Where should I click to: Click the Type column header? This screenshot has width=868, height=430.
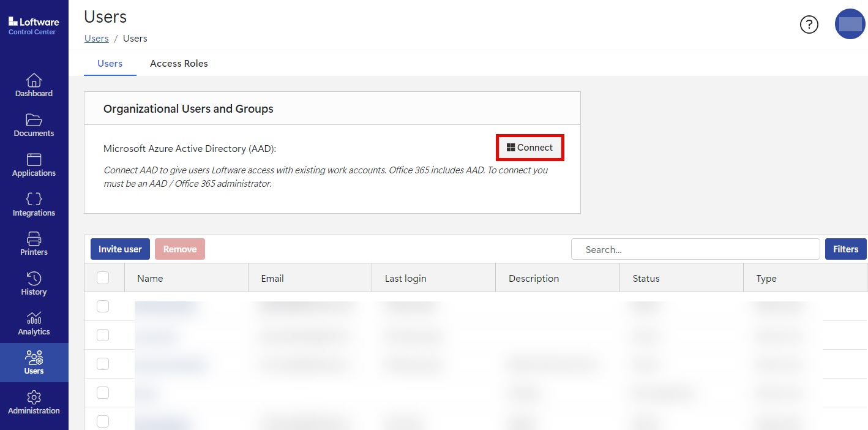[x=805, y=278]
